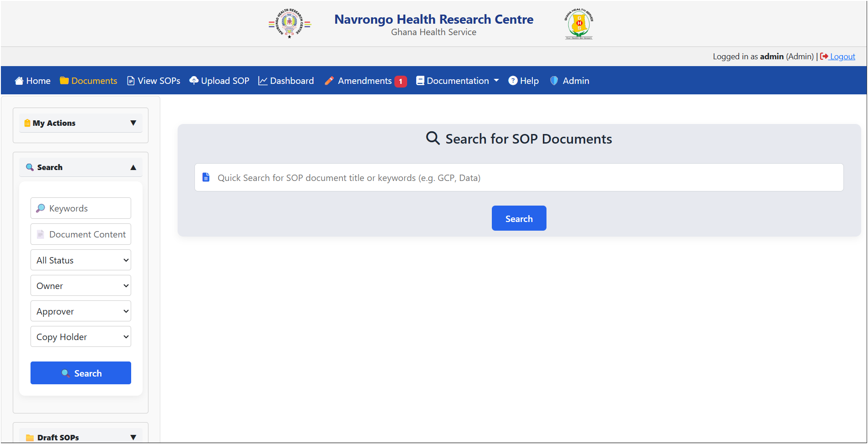
Task: Click the Home house icon
Action: [19, 81]
